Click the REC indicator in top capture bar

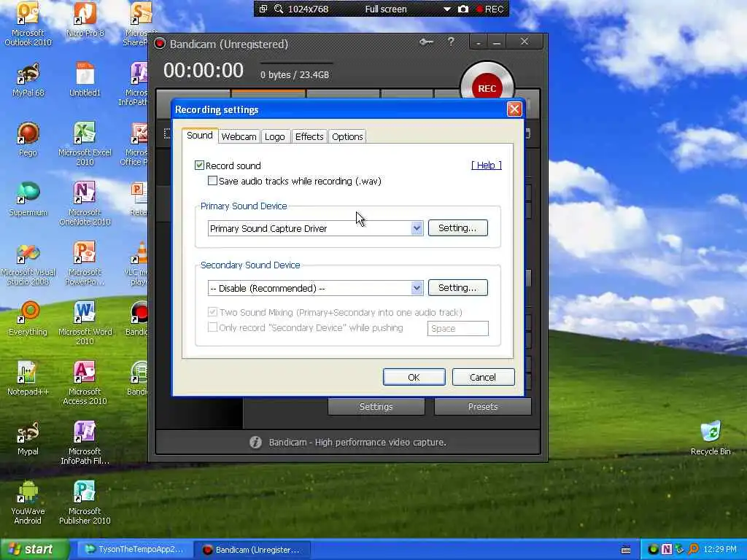click(490, 9)
